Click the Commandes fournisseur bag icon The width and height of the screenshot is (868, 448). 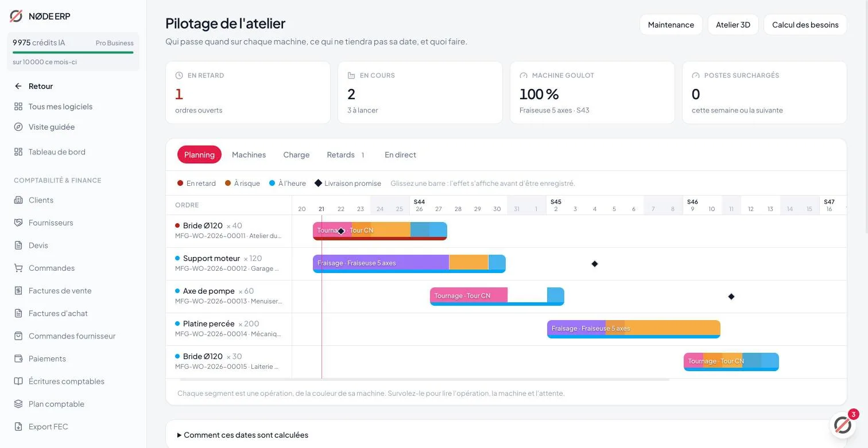click(x=18, y=336)
